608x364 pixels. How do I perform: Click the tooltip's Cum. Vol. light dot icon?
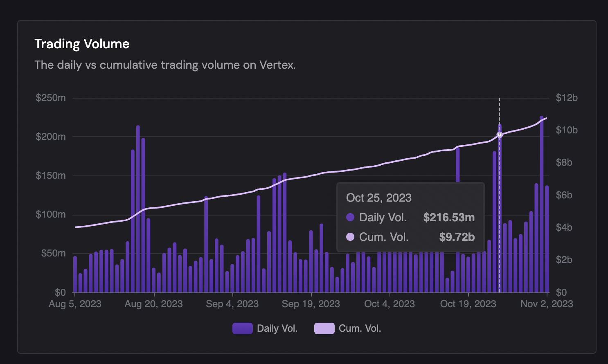coord(350,237)
